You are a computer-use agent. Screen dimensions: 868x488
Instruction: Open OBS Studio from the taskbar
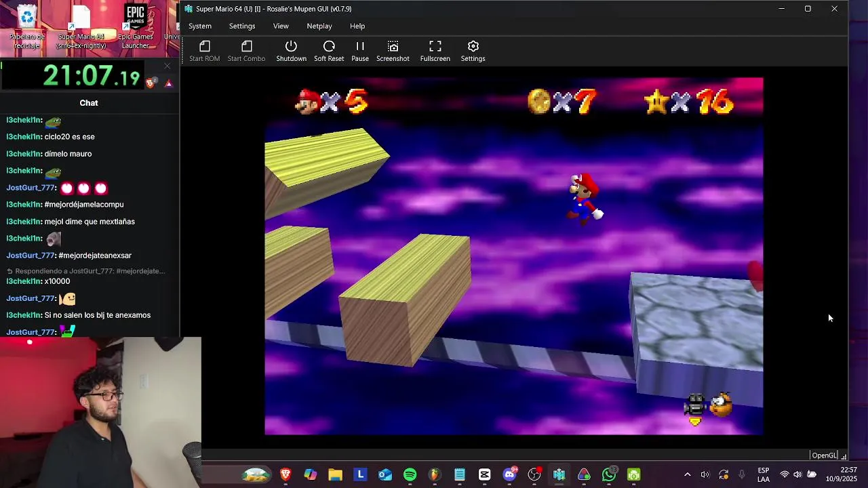coord(534,474)
